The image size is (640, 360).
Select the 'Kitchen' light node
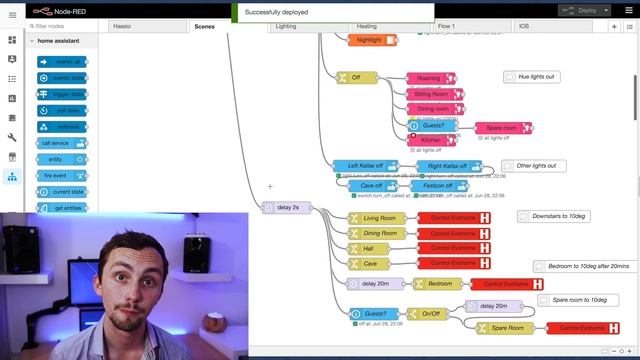431,140
